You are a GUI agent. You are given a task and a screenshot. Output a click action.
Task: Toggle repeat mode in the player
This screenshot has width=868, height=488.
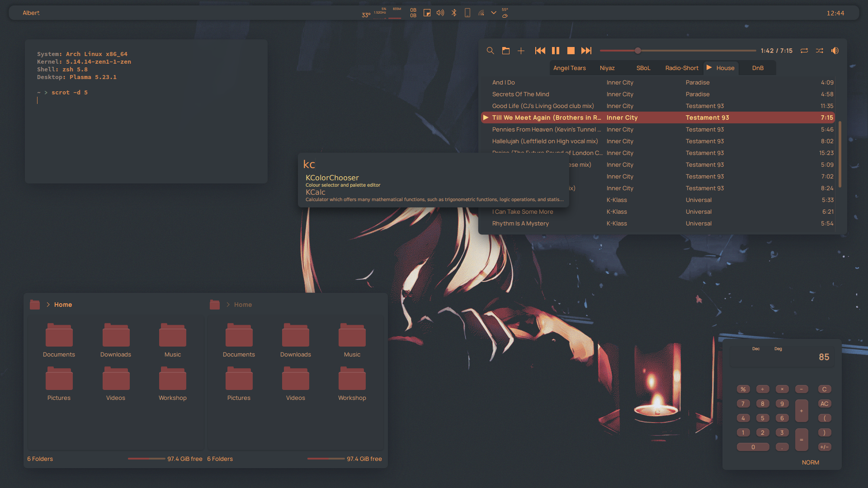point(804,51)
